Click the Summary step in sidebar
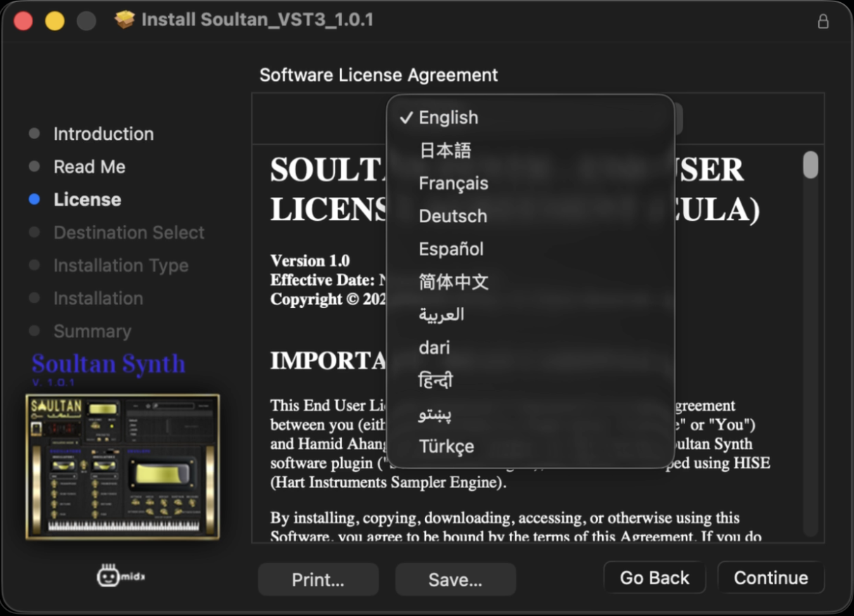Screen dimensions: 854x616 pyautogui.click(x=92, y=331)
